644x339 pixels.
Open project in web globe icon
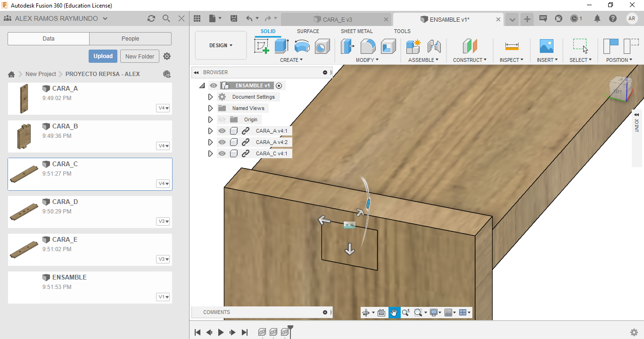[x=166, y=74]
